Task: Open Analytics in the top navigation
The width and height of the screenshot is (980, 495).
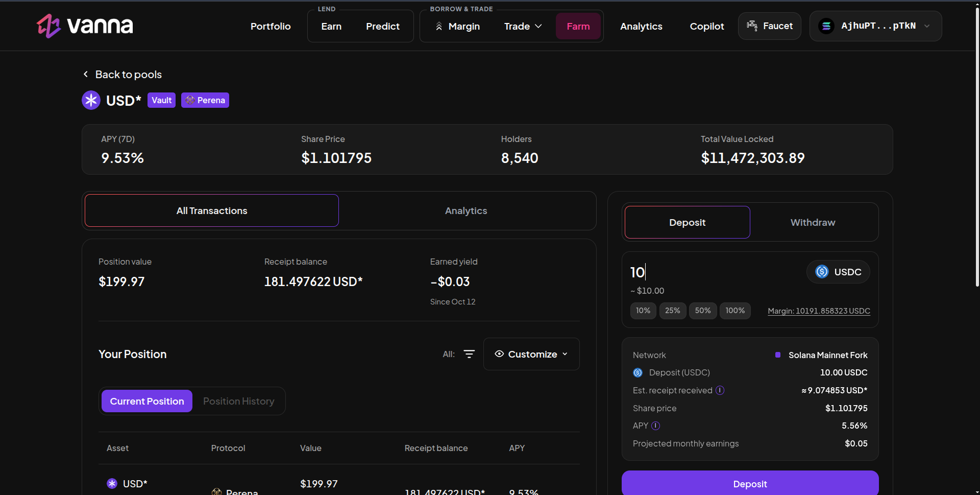Action: (641, 26)
